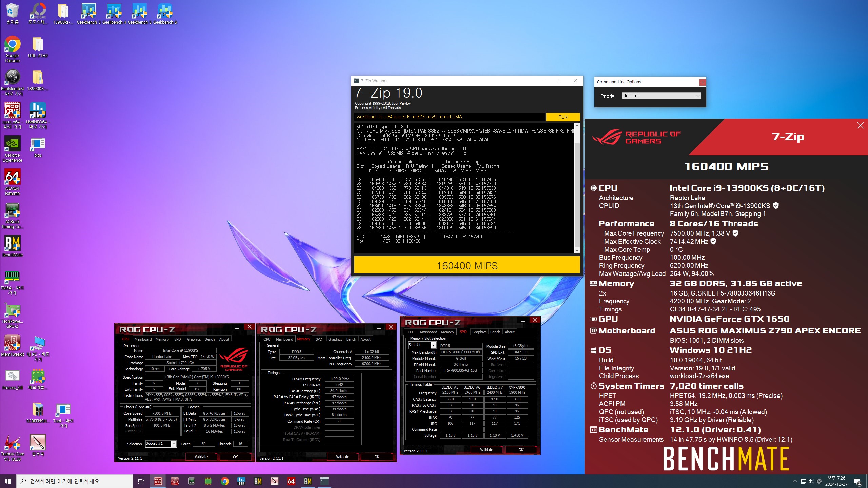868x488 pixels.
Task: Open Graphics tab in SPD window
Action: pos(479,332)
